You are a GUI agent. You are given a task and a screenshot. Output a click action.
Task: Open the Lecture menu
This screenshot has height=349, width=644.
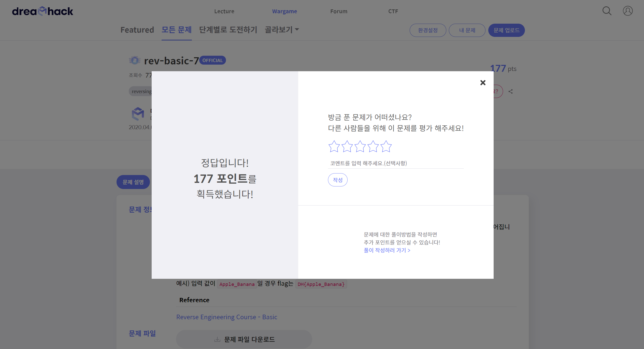click(x=224, y=11)
